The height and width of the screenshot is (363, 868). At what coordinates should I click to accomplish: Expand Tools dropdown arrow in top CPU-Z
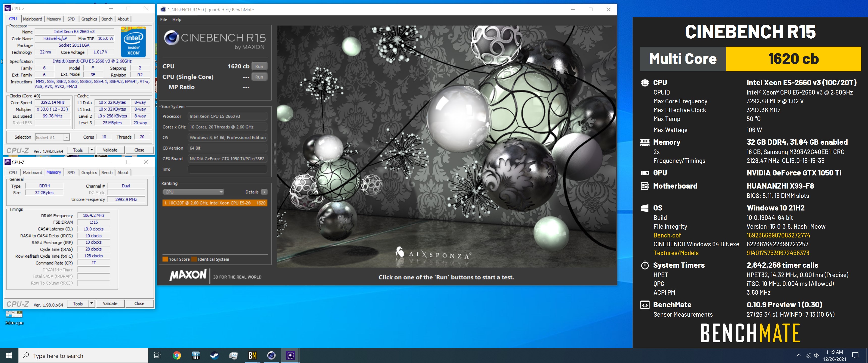tap(92, 150)
